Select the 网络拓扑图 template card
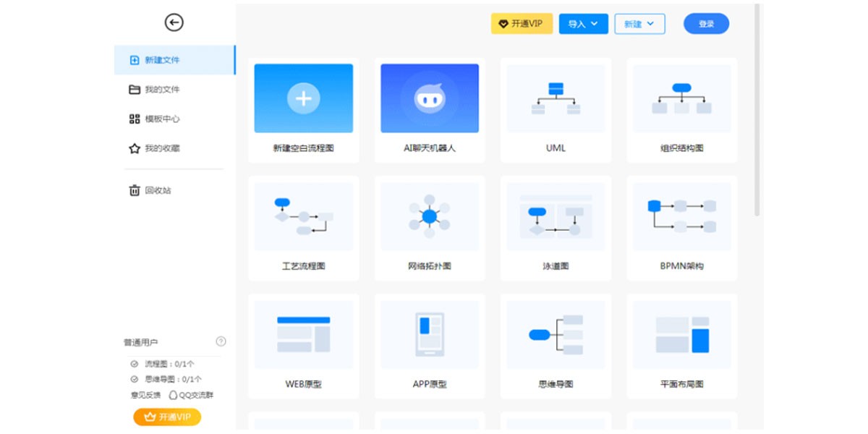Image resolution: width=868 pixels, height=434 pixels. 430,228
